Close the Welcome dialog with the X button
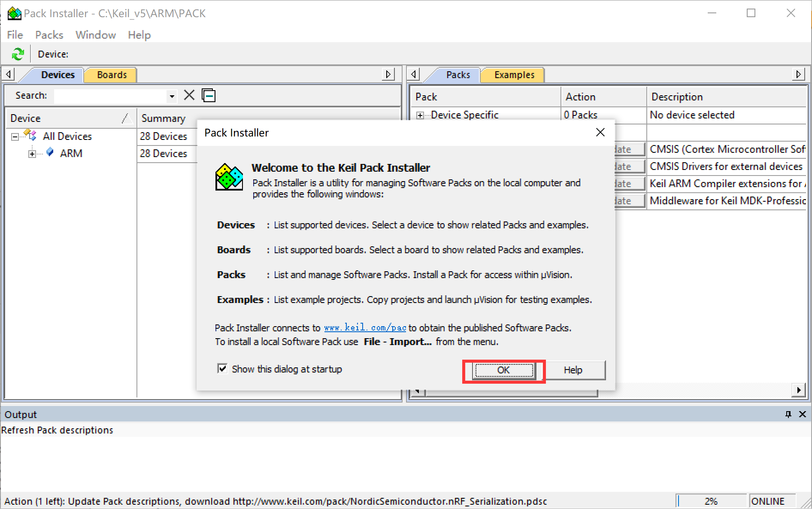The image size is (812, 509). [600, 132]
